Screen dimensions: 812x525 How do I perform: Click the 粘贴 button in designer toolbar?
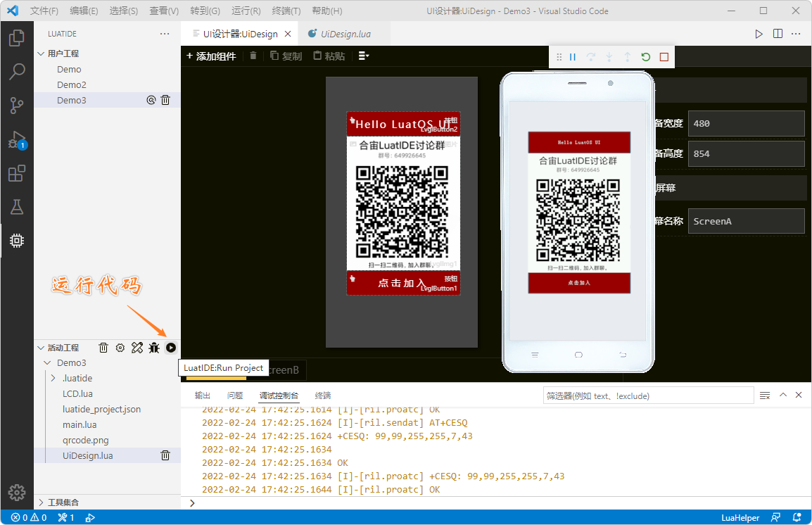click(x=329, y=56)
